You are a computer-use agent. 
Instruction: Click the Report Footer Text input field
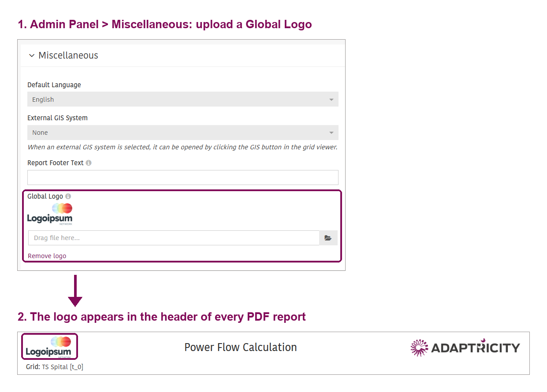coord(183,178)
